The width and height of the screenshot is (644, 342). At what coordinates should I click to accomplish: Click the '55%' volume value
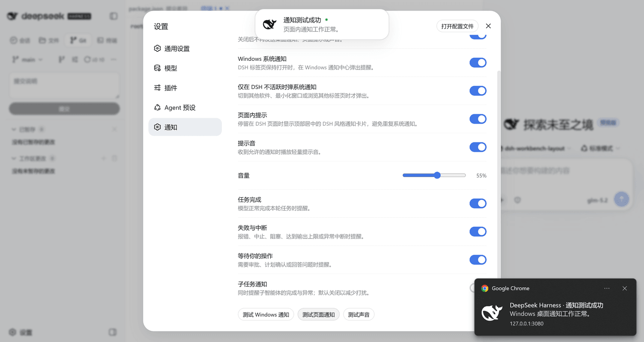click(x=481, y=176)
